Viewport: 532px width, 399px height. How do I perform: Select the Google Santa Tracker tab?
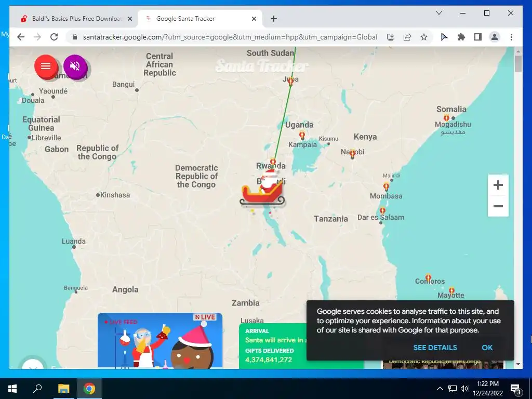coord(199,19)
